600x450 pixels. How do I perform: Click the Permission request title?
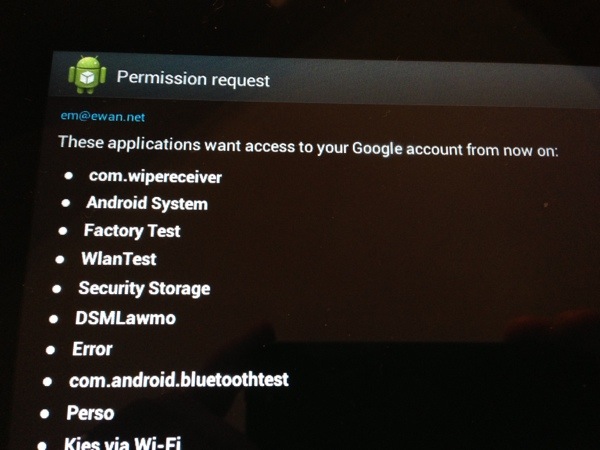tap(193, 78)
